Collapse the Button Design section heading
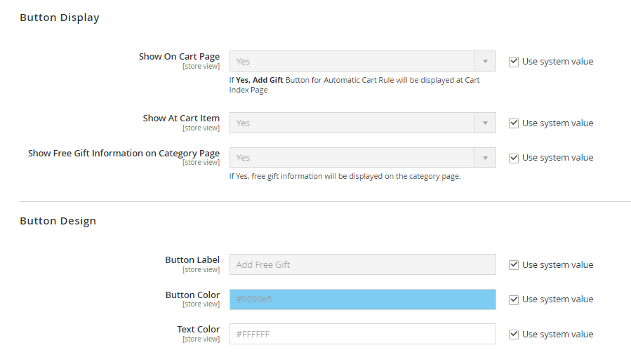This screenshot has height=364, width=631. (58, 222)
